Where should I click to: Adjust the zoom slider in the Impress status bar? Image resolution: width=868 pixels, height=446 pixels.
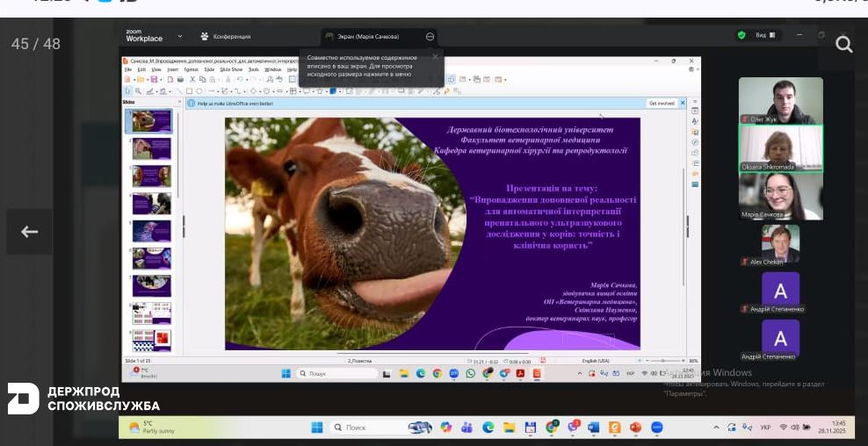[x=665, y=360]
